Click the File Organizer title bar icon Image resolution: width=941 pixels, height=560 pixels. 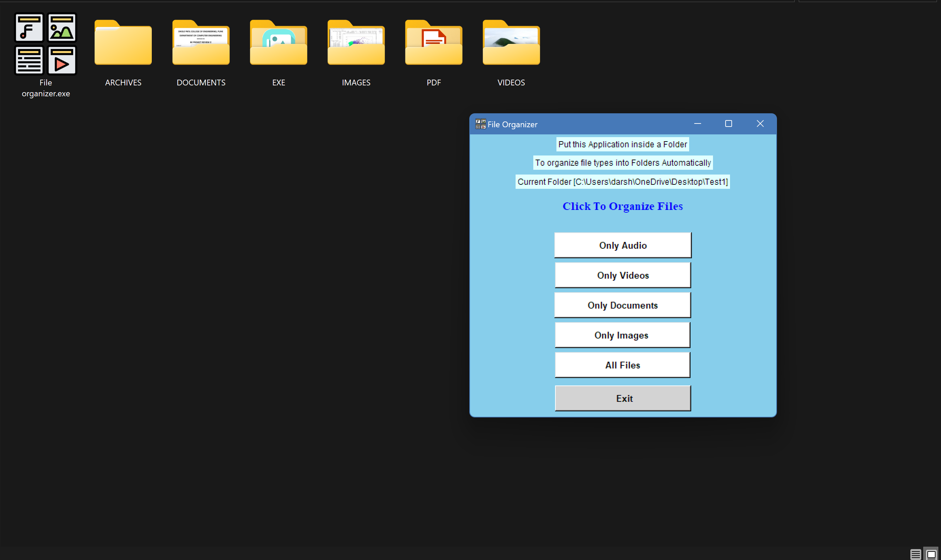pyautogui.click(x=480, y=124)
